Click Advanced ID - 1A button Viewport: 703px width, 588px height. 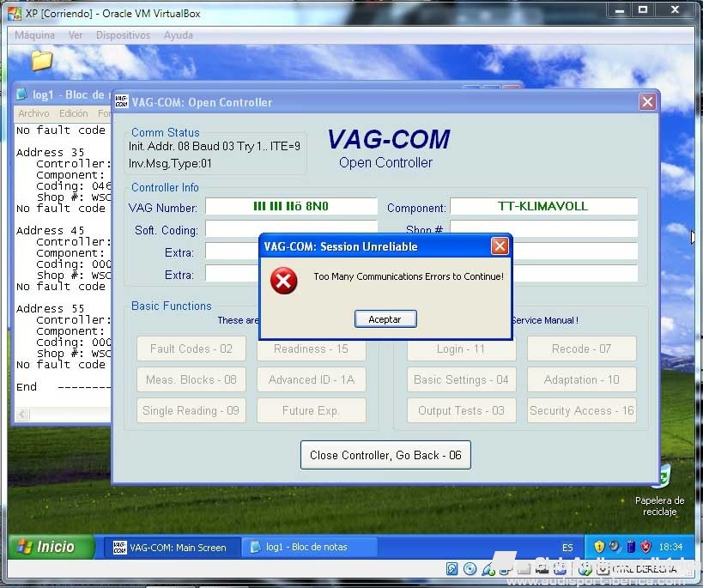[x=311, y=379]
